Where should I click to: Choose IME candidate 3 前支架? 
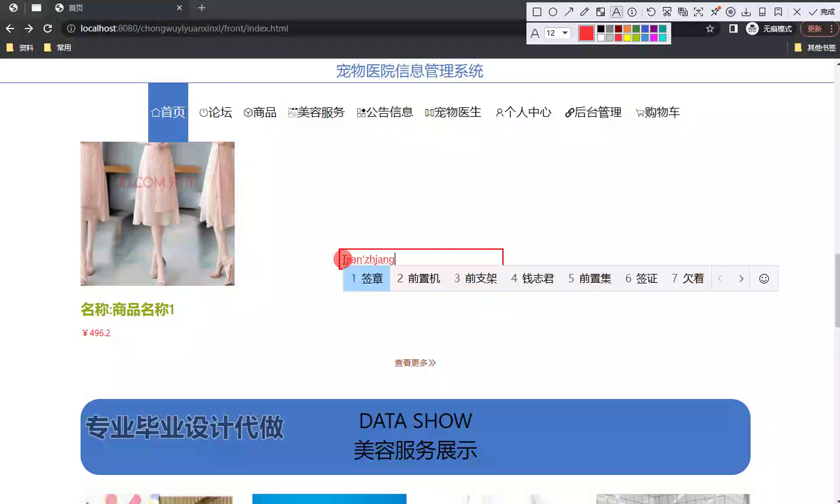click(x=475, y=279)
